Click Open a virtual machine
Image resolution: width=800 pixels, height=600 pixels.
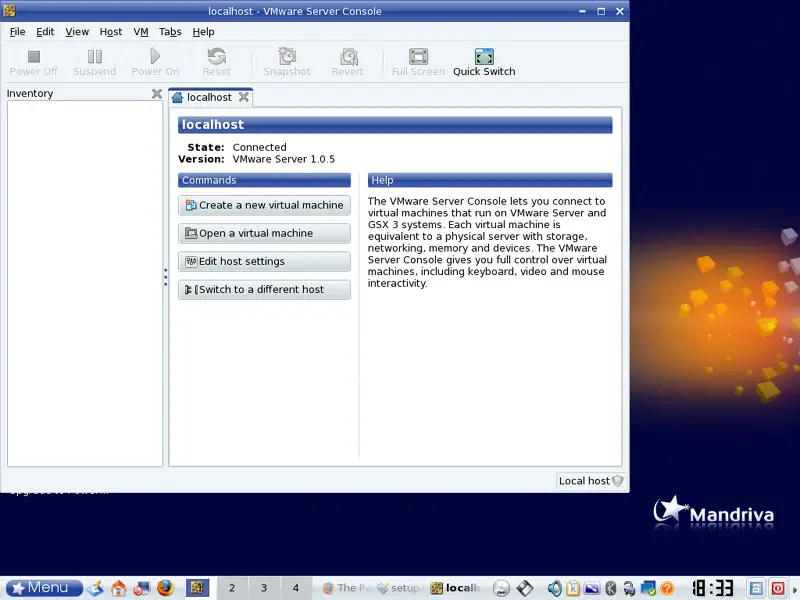[x=264, y=233]
